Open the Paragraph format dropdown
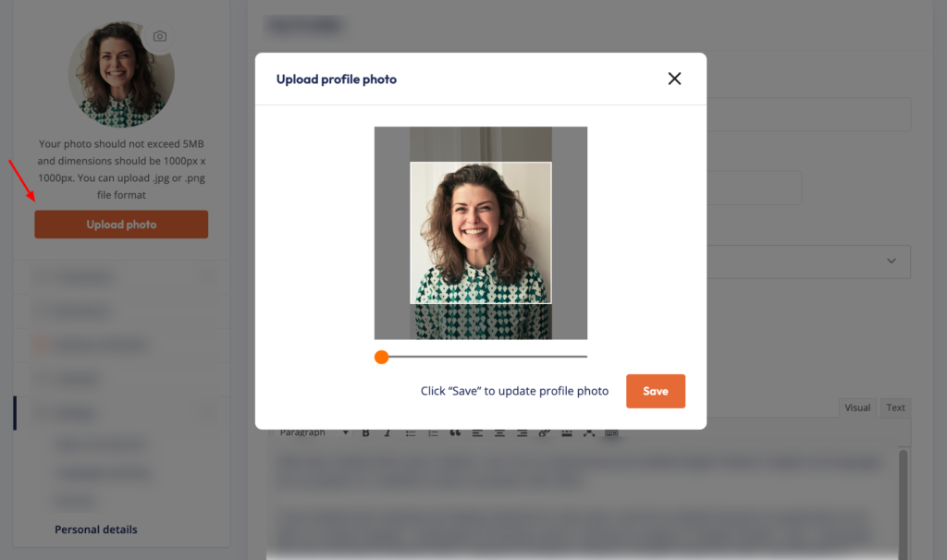This screenshot has width=947, height=560. (x=314, y=432)
